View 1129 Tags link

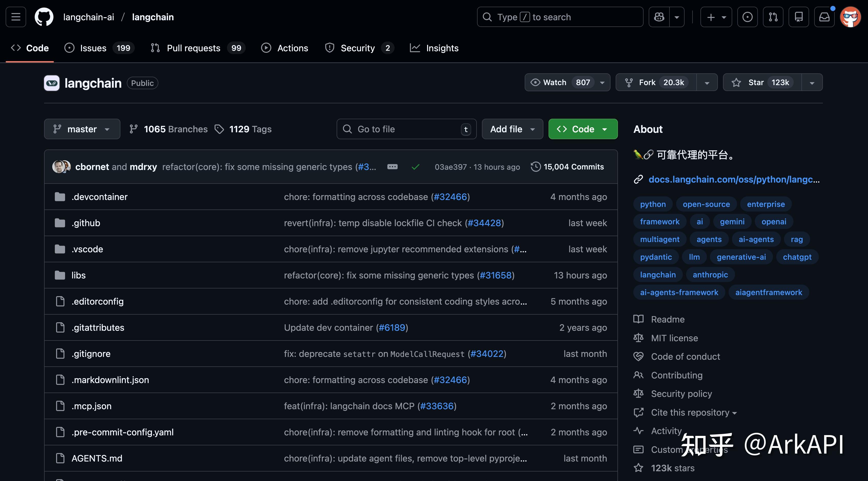tap(243, 129)
